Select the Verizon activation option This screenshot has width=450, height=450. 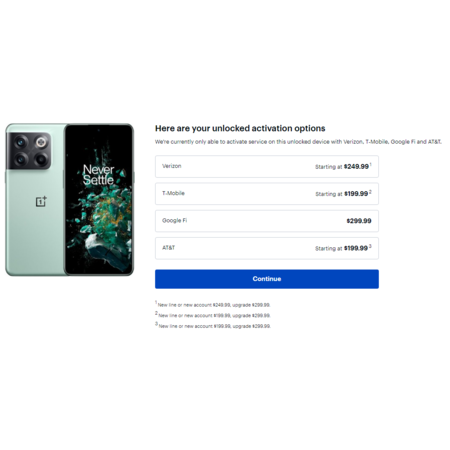(x=267, y=166)
